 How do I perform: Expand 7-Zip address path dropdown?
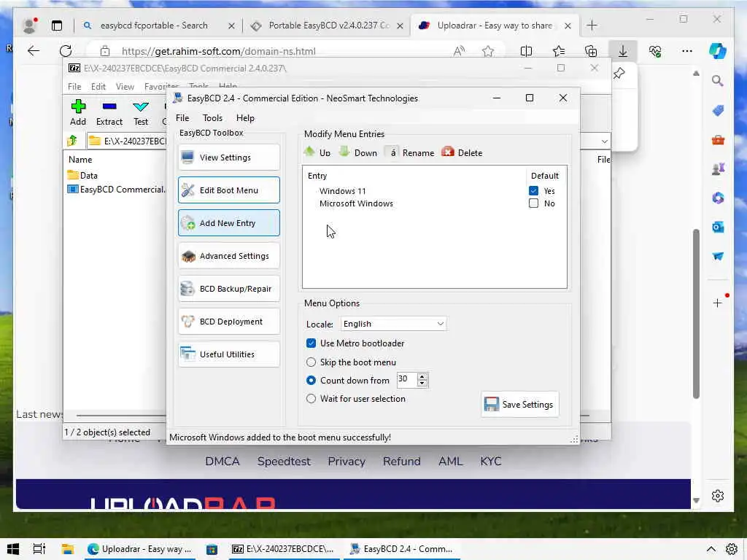[604, 141]
